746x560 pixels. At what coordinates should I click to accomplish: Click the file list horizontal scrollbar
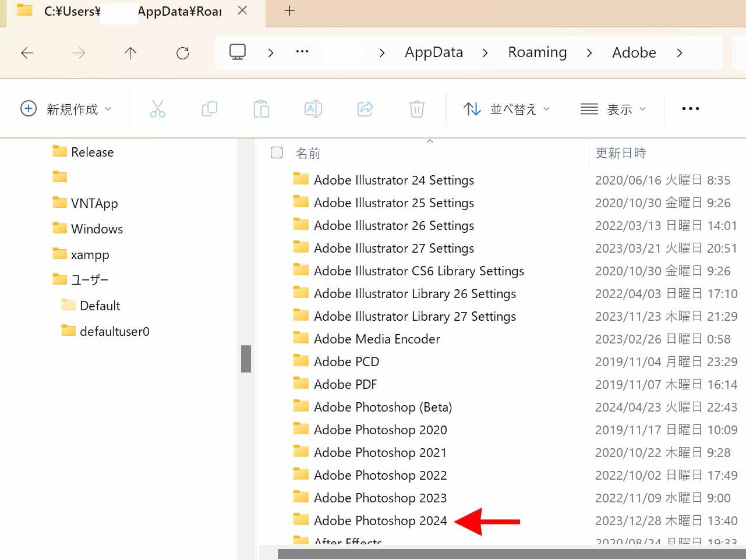click(x=511, y=554)
